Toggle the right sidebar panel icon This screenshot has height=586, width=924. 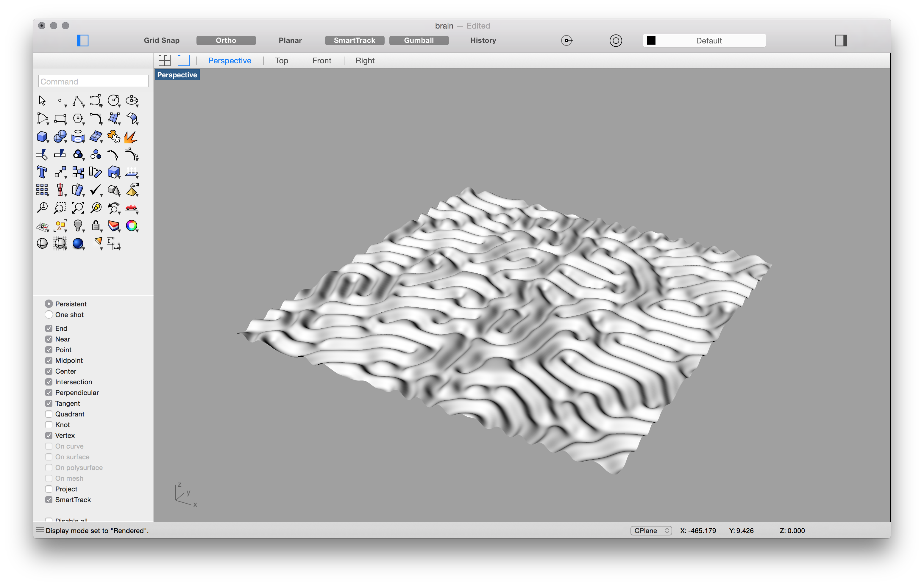point(841,41)
